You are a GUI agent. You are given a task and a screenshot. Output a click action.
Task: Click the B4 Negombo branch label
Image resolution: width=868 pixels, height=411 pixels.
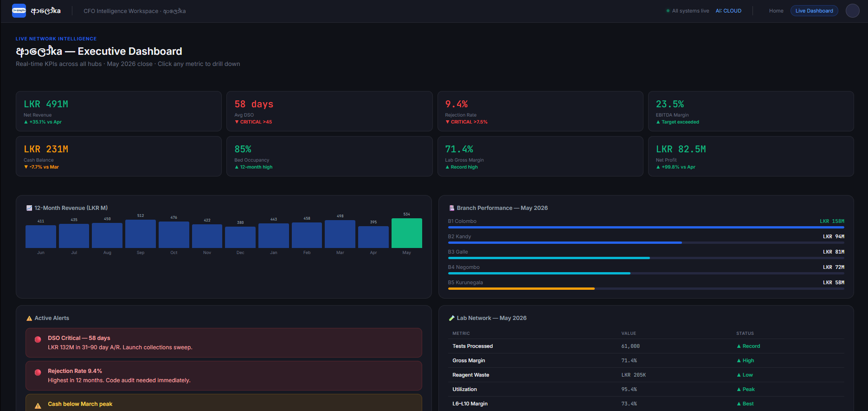(x=464, y=267)
